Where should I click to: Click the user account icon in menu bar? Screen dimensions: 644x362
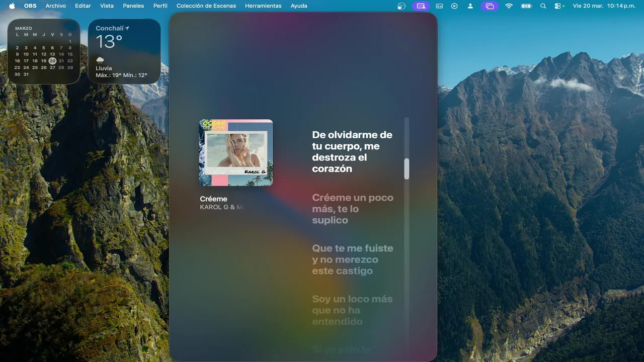[x=470, y=6]
